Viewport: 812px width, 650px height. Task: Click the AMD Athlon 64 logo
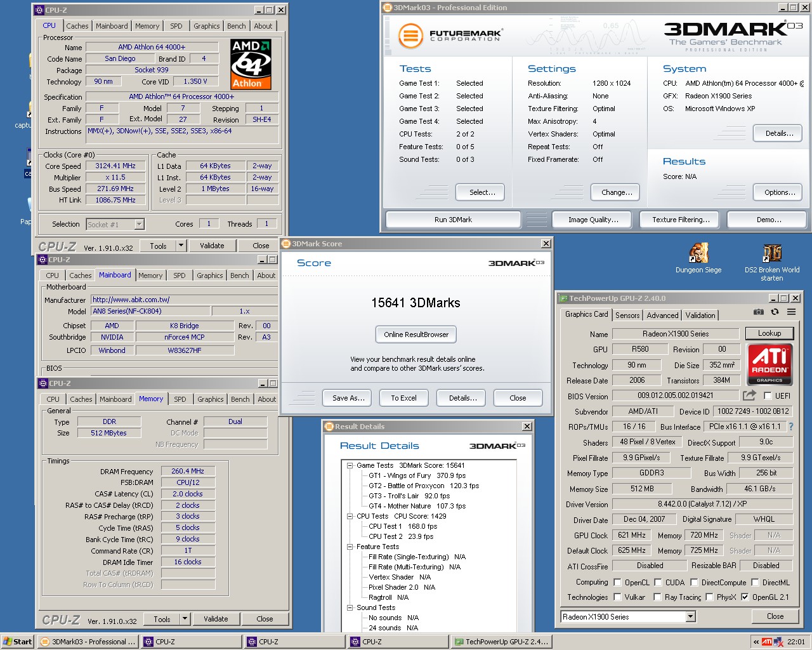click(251, 65)
